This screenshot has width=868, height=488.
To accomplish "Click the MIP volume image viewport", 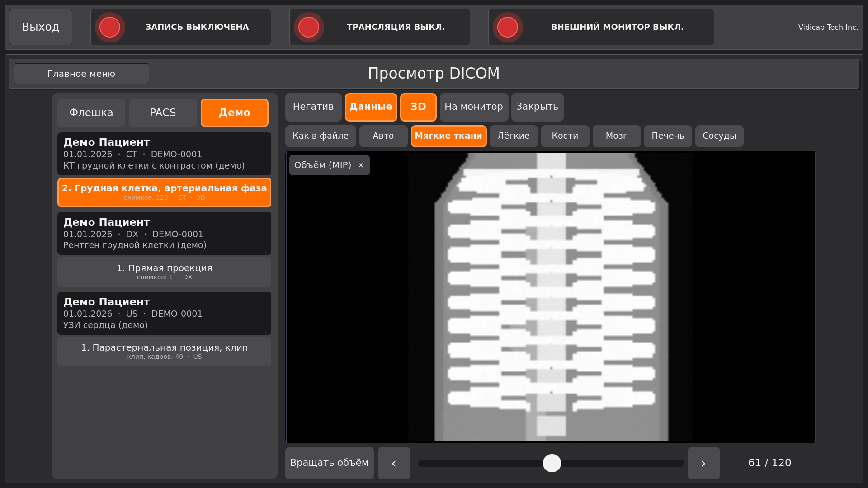I will point(551,297).
